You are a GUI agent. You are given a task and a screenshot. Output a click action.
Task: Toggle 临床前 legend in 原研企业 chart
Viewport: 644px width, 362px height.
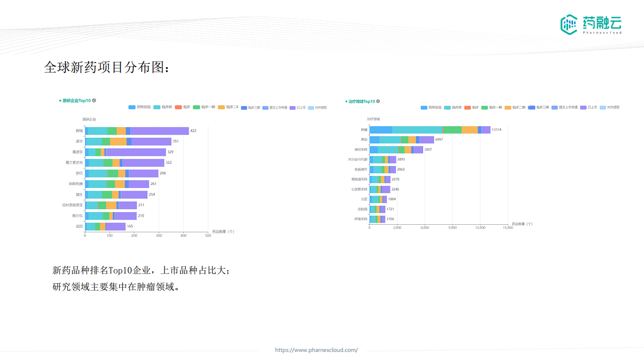[x=163, y=107]
